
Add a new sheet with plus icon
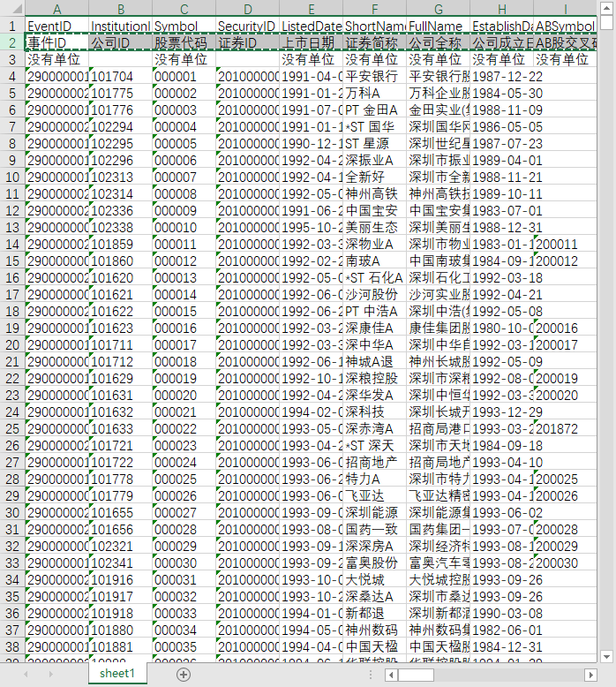(x=184, y=675)
